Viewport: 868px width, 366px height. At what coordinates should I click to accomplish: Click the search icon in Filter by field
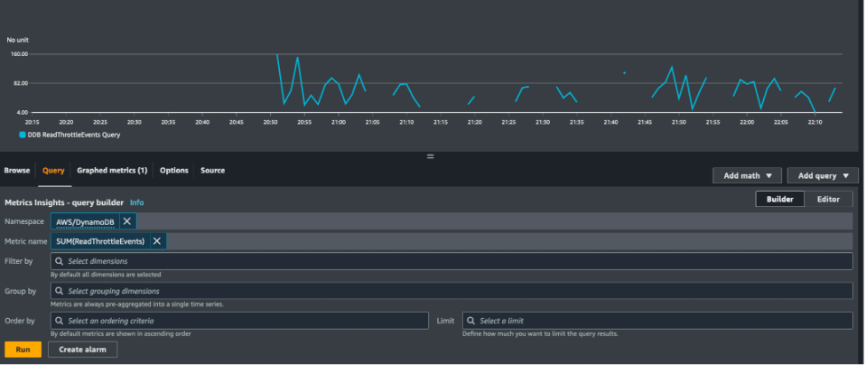(60, 261)
